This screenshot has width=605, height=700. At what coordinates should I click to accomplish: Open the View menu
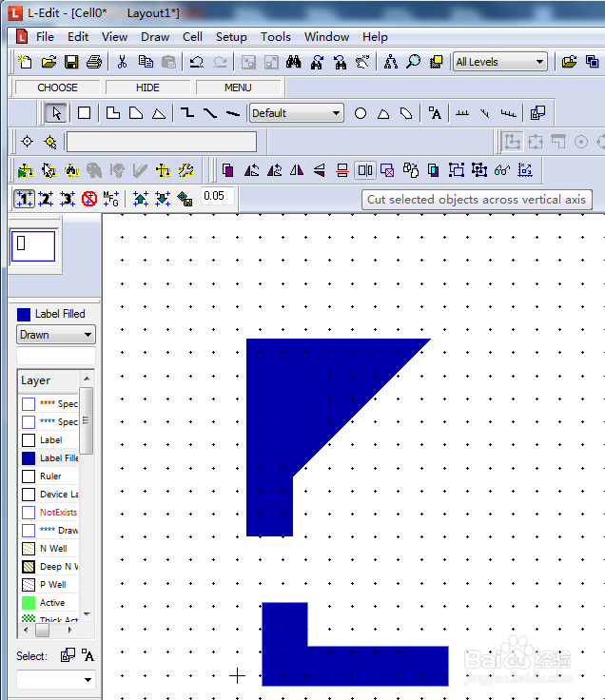(x=114, y=36)
